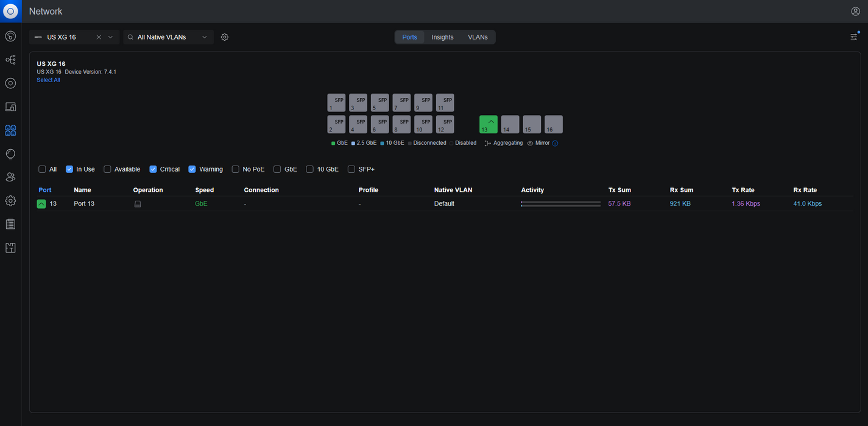Expand the US XG 16 device dropdown
Image resolution: width=868 pixels, height=426 pixels.
[x=110, y=37]
